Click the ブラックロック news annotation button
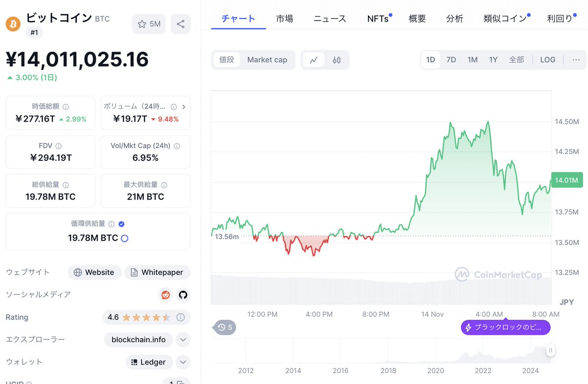588x384 pixels. [505, 327]
